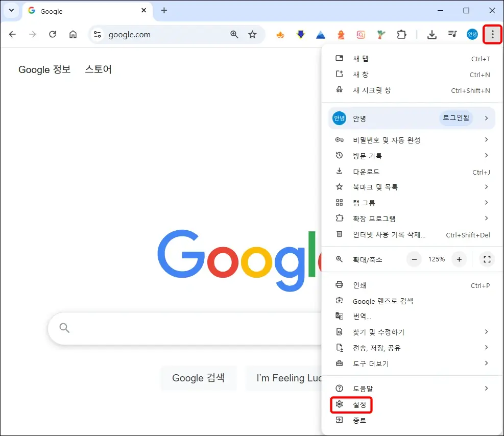
Task: Open the orange figure extension icon
Action: (341, 34)
